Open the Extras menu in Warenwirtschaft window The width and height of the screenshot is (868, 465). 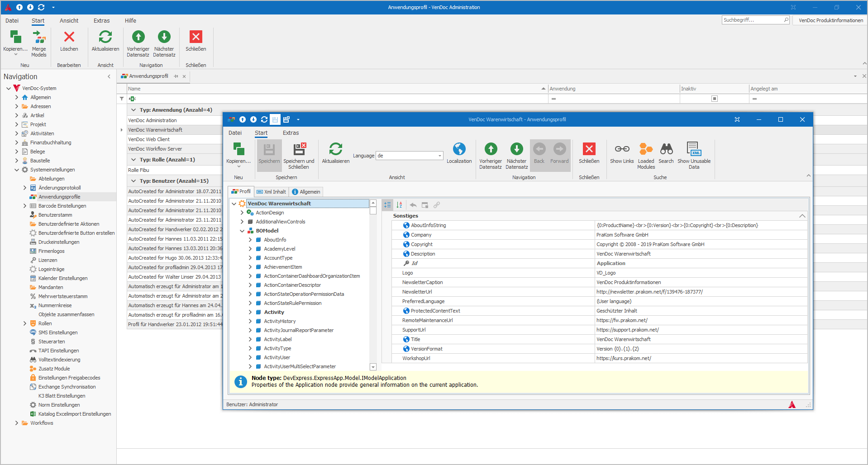coord(291,133)
